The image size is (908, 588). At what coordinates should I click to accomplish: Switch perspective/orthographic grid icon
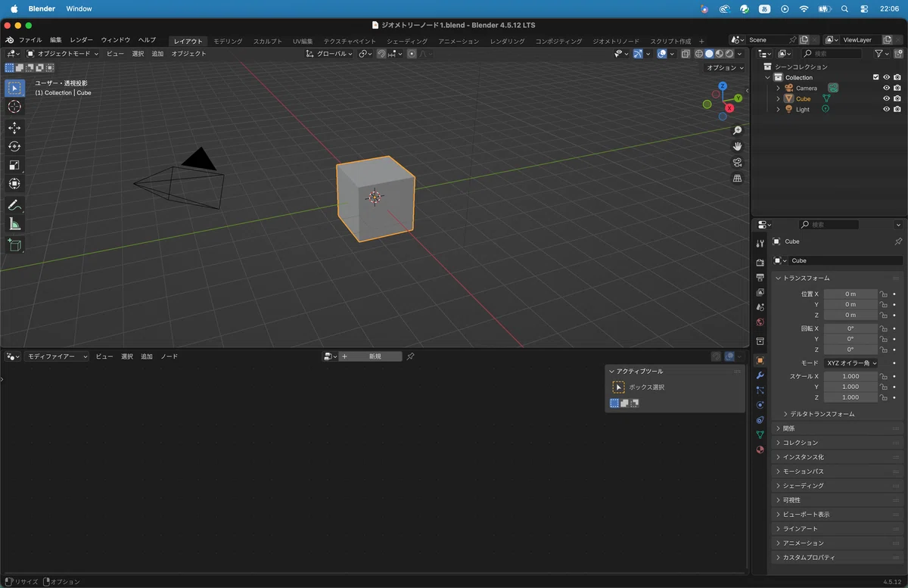click(x=738, y=179)
